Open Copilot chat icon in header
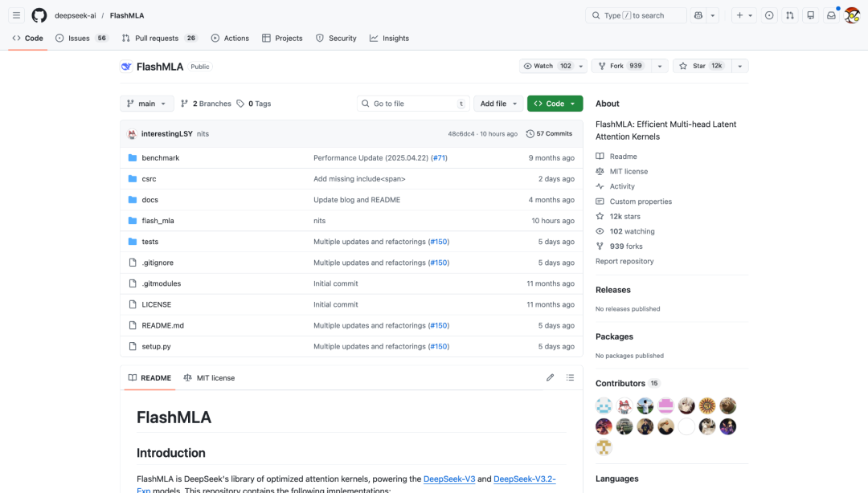The width and height of the screenshot is (868, 493). pyautogui.click(x=698, y=15)
